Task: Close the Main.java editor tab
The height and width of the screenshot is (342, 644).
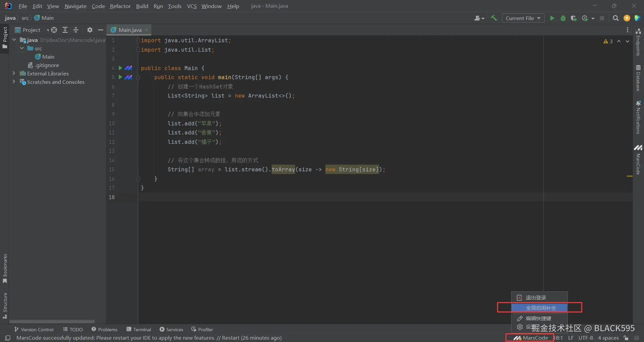Action: coord(146,30)
